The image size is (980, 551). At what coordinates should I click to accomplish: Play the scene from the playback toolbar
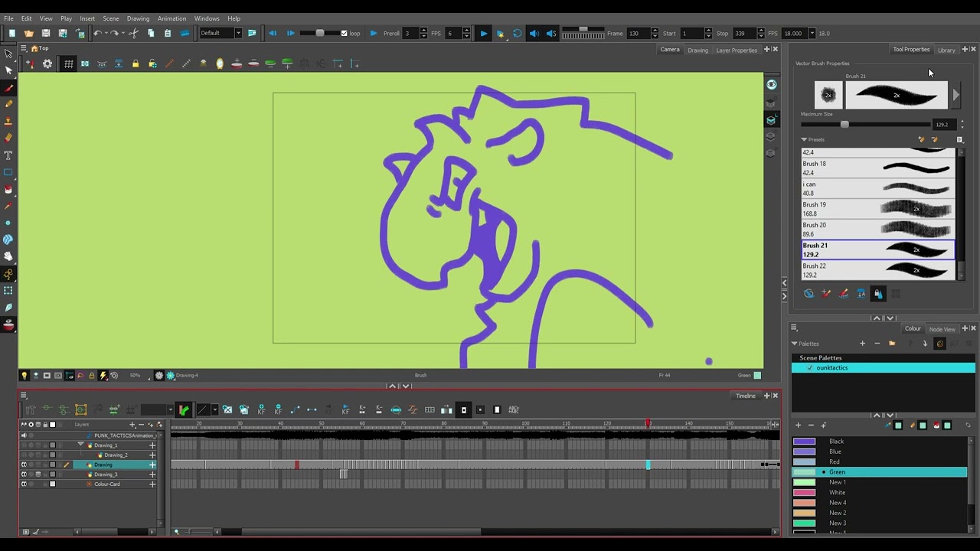(x=483, y=33)
